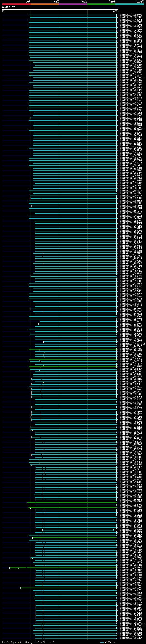Select the UniRef100_A0MLW4 label

[131, 120]
